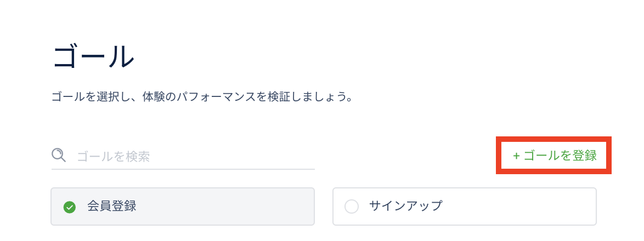The image size is (644, 241).
Task: Click the magnifying glass search icon
Action: [59, 156]
